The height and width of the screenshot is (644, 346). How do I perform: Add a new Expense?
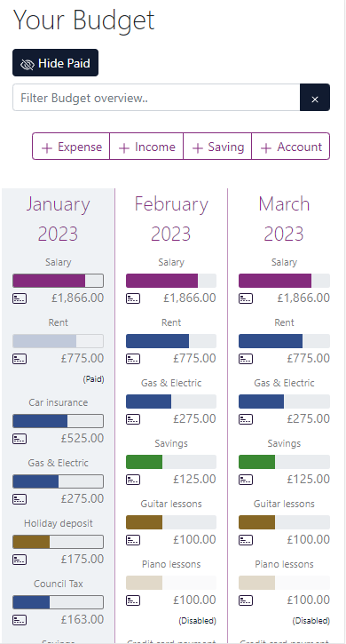point(71,147)
